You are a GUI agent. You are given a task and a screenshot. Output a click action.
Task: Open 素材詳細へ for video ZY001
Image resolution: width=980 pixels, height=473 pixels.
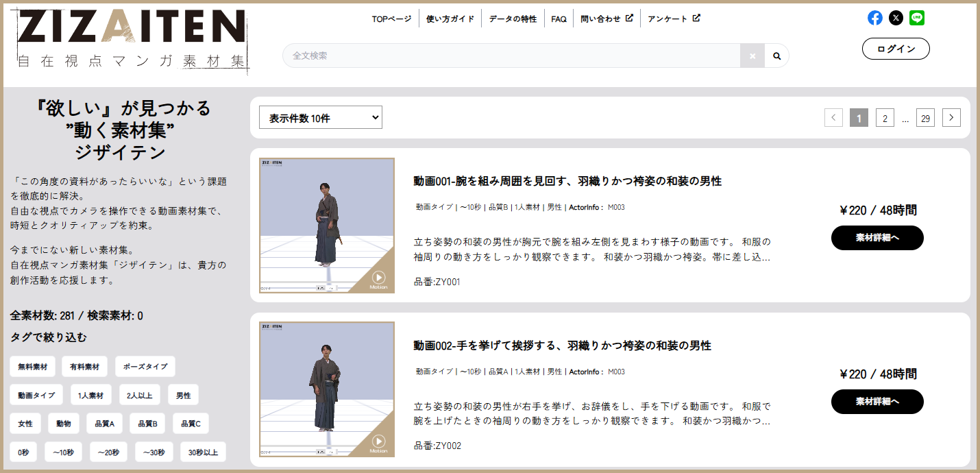[877, 237]
